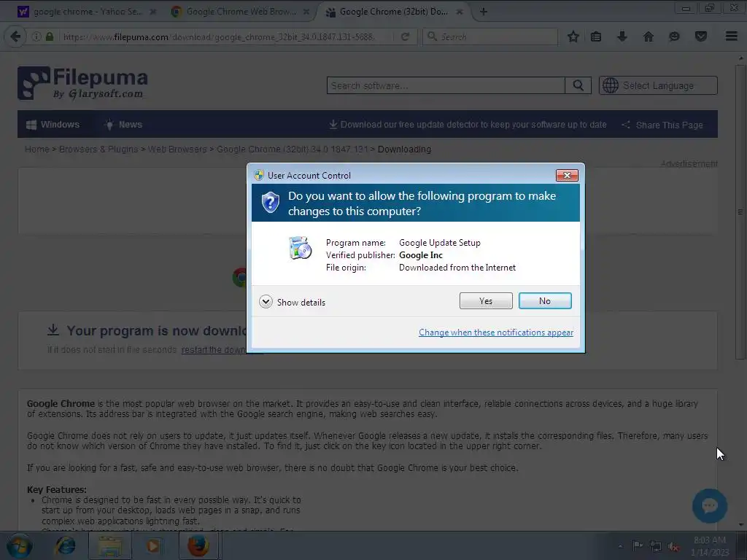Open Change when these notifications appear link

click(495, 332)
